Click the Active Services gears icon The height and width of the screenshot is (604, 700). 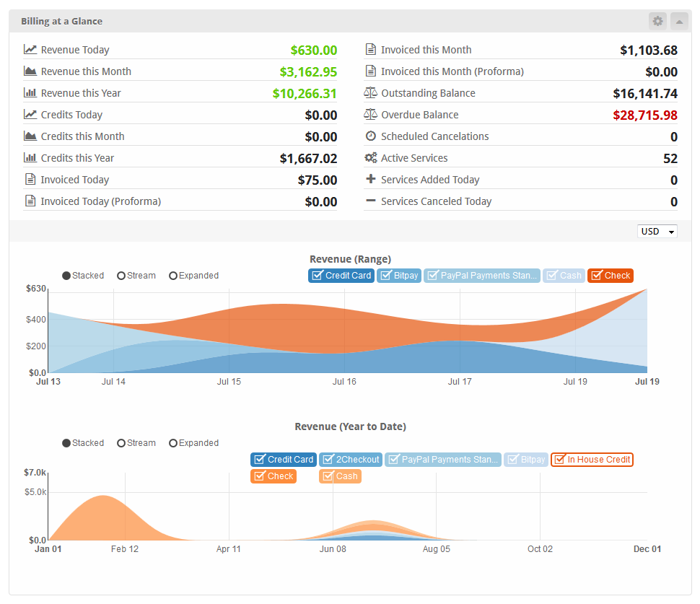pos(370,158)
